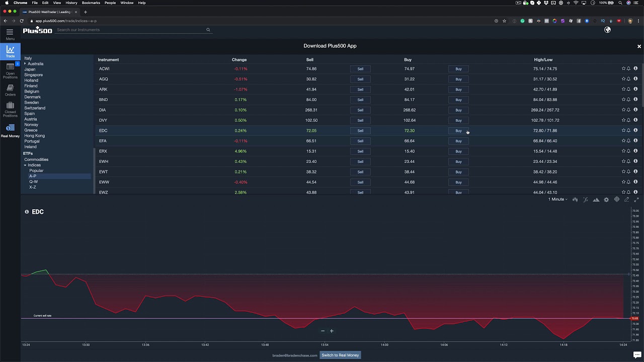
Task: Open Chrome History menu
Action: click(x=71, y=3)
